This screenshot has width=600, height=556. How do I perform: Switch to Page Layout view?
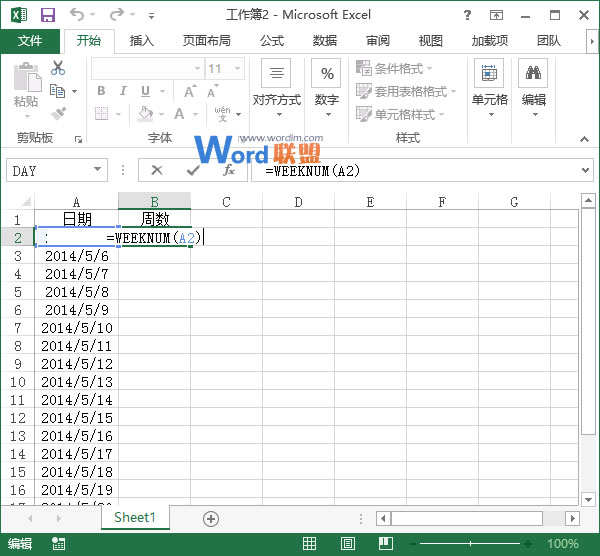pyautogui.click(x=347, y=543)
